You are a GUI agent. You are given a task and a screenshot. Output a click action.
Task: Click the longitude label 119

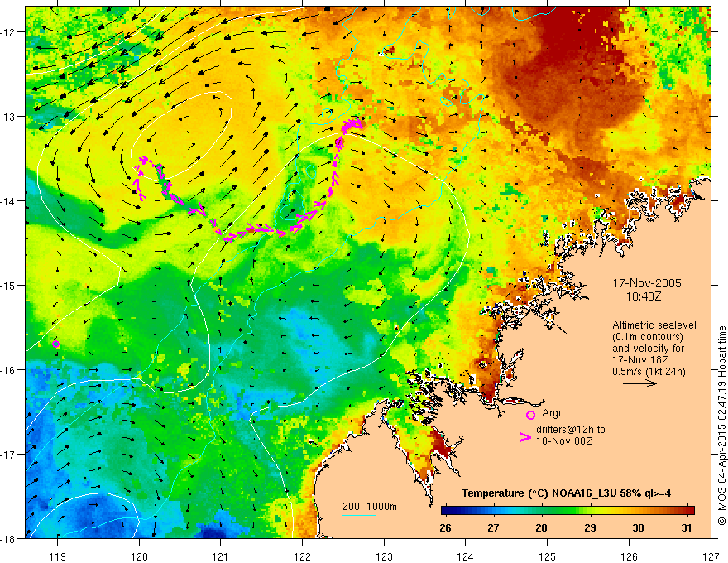(58, 556)
